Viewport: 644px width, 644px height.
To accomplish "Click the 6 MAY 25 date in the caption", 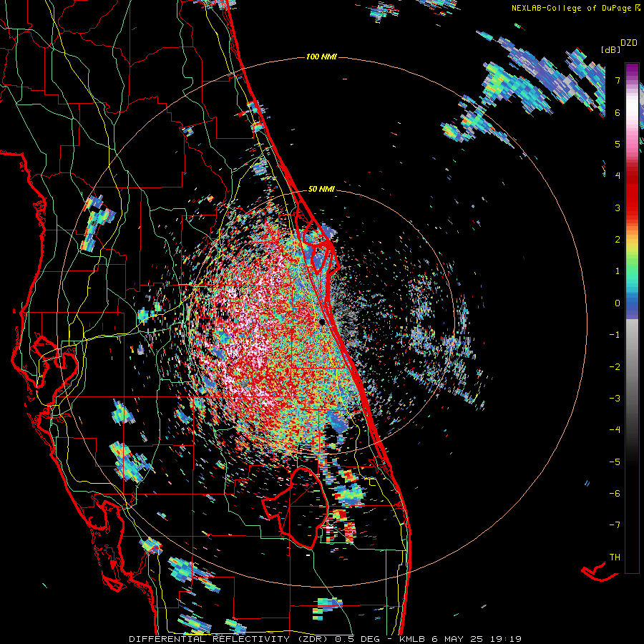I will 459,639.
